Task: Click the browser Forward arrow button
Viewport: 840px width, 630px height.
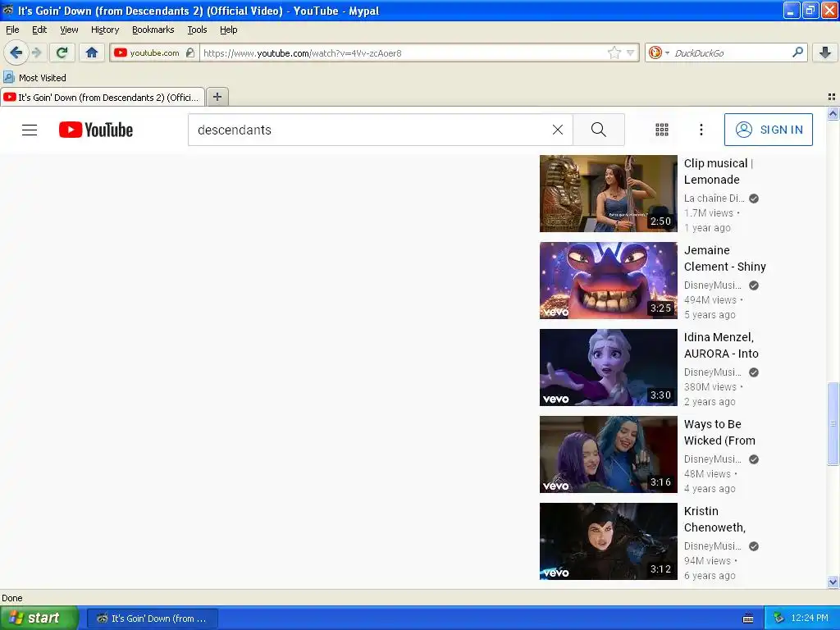Action: 36,52
